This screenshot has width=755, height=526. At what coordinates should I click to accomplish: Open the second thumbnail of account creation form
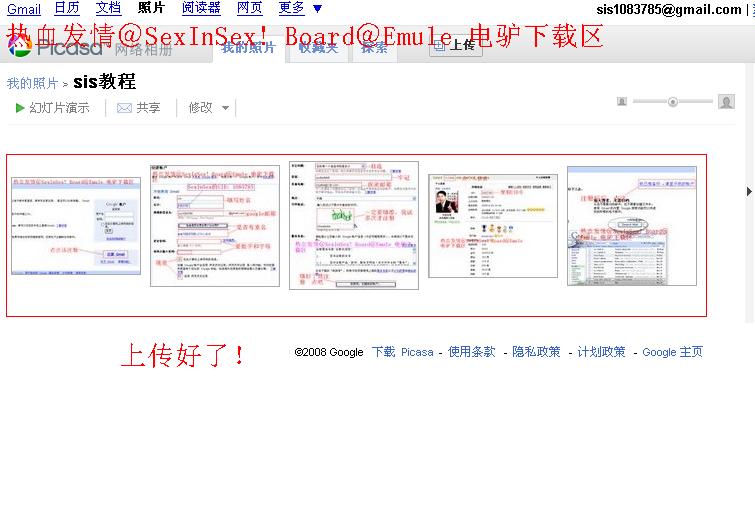(x=215, y=226)
